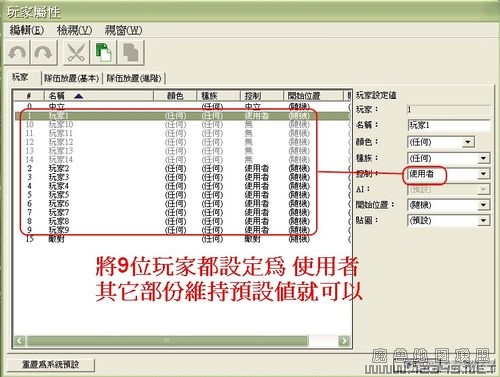Open the 貼圖 dropdown showing 預設
This screenshot has height=377, width=500.
[x=449, y=220]
